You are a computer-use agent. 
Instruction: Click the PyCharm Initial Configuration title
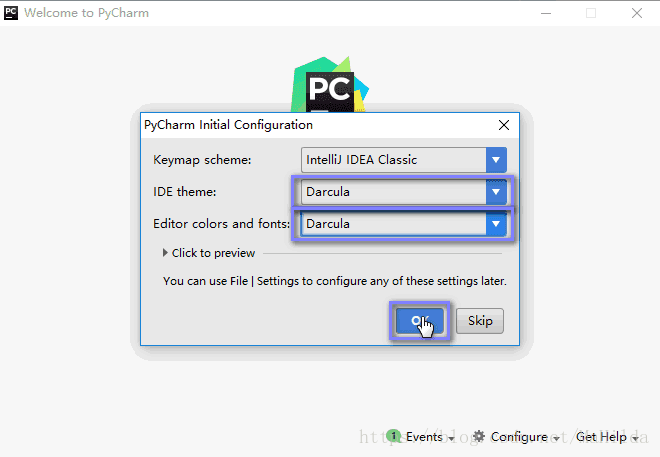click(x=228, y=125)
